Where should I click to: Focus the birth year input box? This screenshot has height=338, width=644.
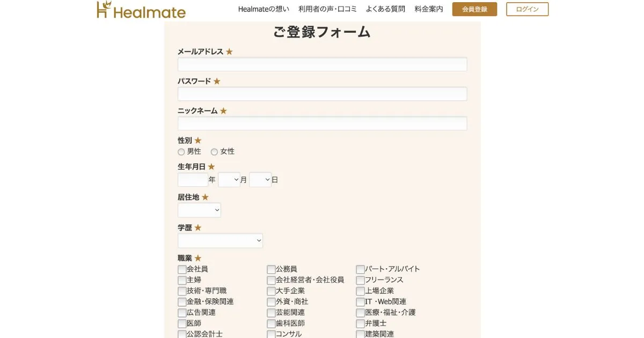[x=193, y=180]
